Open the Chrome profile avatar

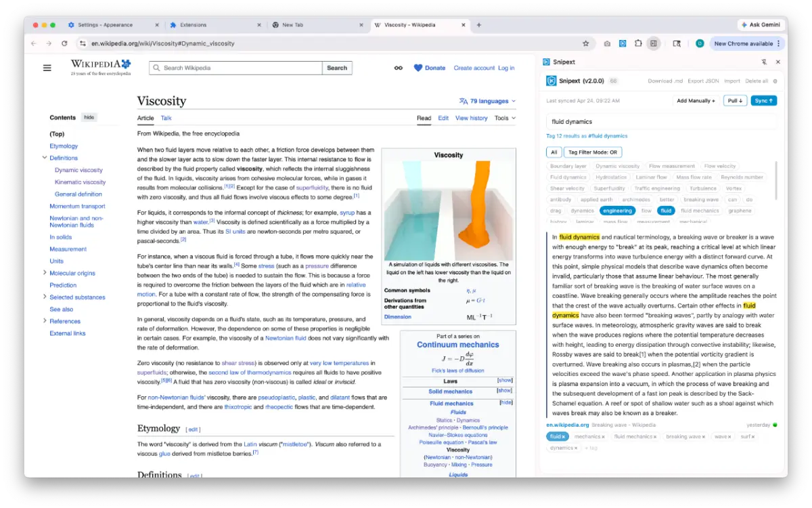point(700,43)
